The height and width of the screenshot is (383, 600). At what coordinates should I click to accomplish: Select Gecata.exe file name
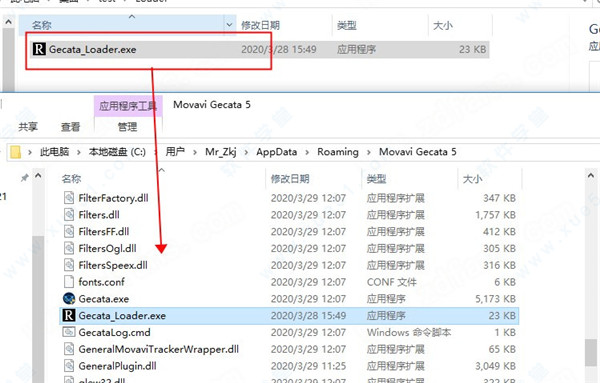click(104, 299)
